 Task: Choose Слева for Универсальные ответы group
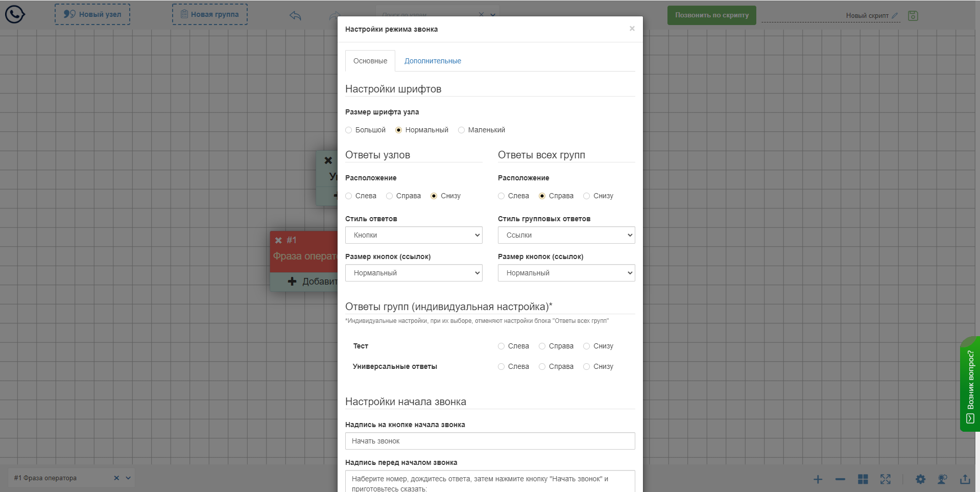pyautogui.click(x=501, y=367)
